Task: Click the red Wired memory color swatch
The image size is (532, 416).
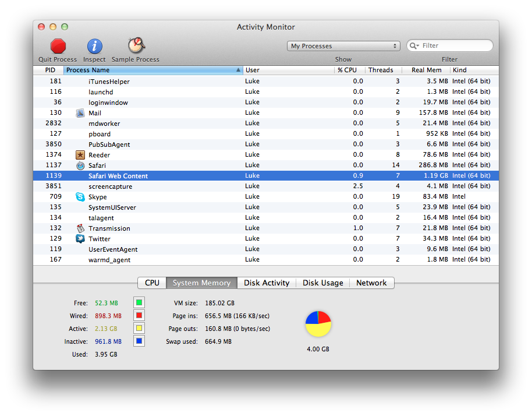Action: [x=139, y=315]
